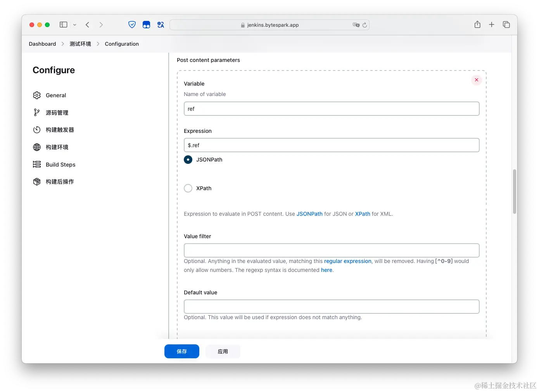This screenshot has height=392, width=539.
Task: Open the regular expression link
Action: tap(348, 261)
